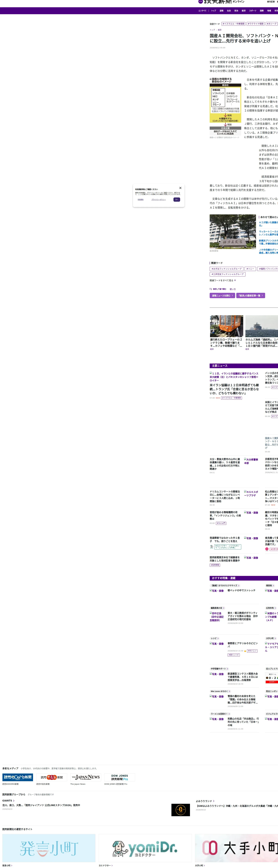The image size is (278, 868).
Task: Click the #ウクライナ情勢 trending tag
Action: (255, 24)
